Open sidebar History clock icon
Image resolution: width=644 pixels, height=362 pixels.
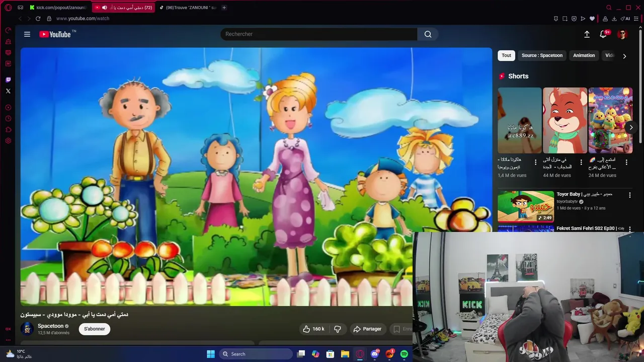[x=8, y=119]
